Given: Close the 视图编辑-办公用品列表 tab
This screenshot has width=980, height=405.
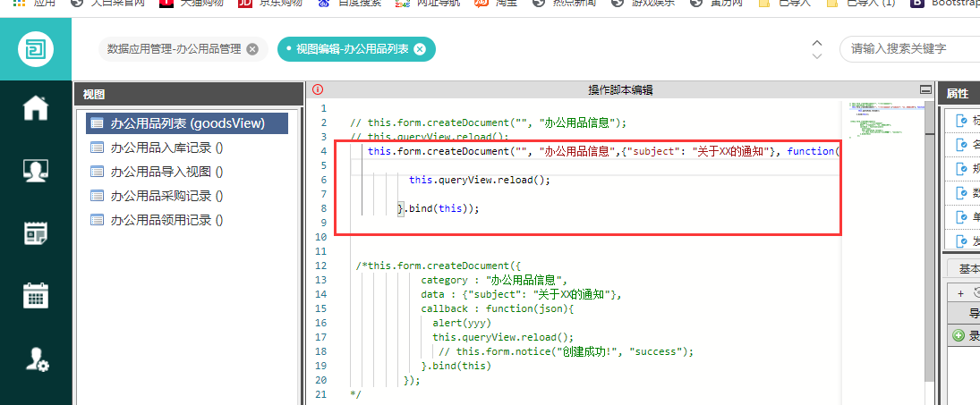Looking at the screenshot, I should pyautogui.click(x=420, y=49).
